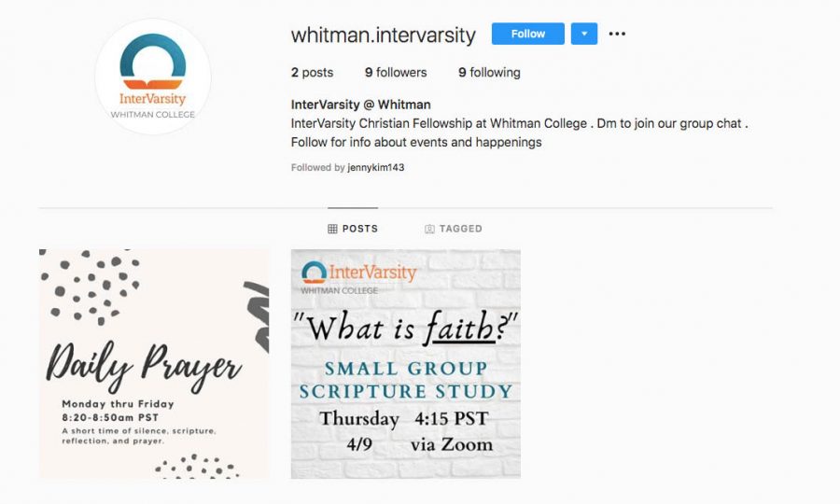Click the profile bio description text
The height and width of the screenshot is (504, 840).
pos(519,133)
